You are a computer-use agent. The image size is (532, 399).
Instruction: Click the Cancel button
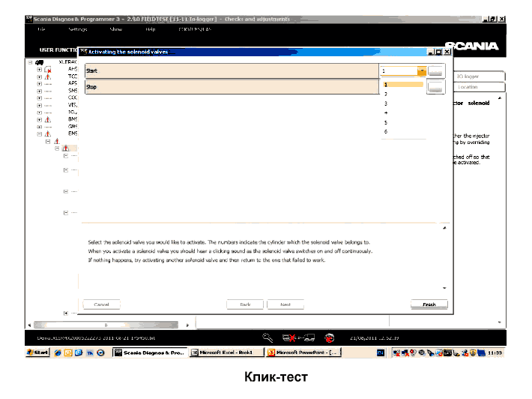click(x=102, y=304)
